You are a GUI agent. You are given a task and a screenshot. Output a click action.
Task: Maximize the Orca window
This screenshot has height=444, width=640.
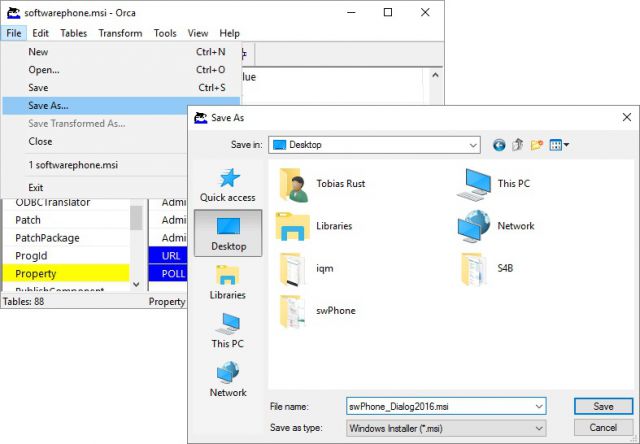[x=388, y=12]
